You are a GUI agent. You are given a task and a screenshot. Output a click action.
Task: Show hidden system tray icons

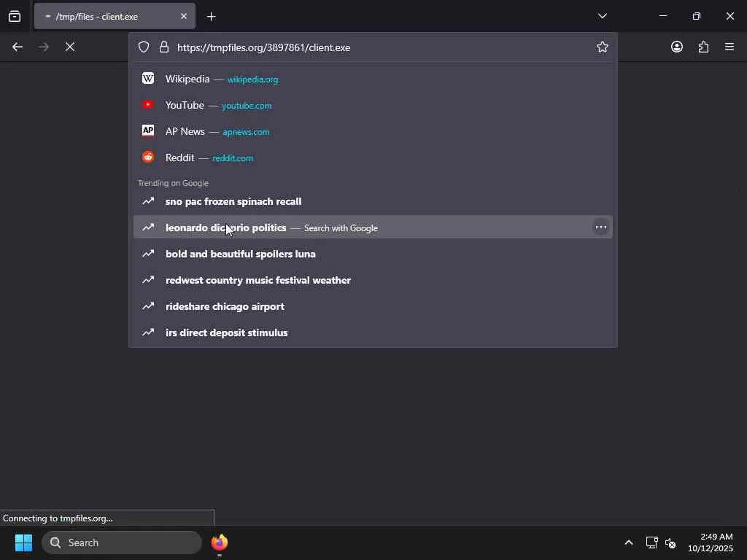[x=628, y=542]
